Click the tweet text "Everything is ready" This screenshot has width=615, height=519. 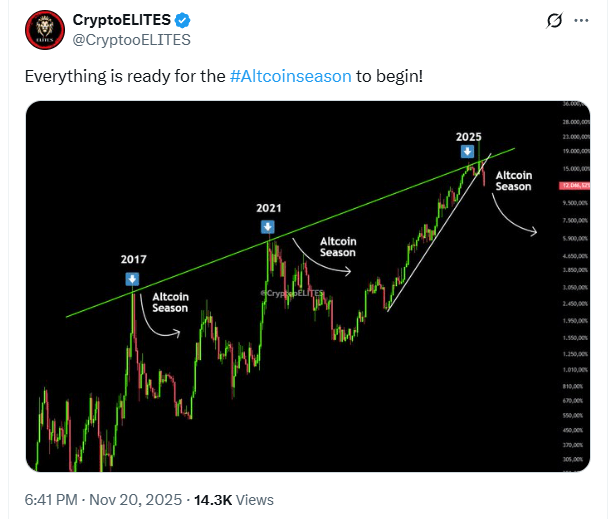[100, 76]
